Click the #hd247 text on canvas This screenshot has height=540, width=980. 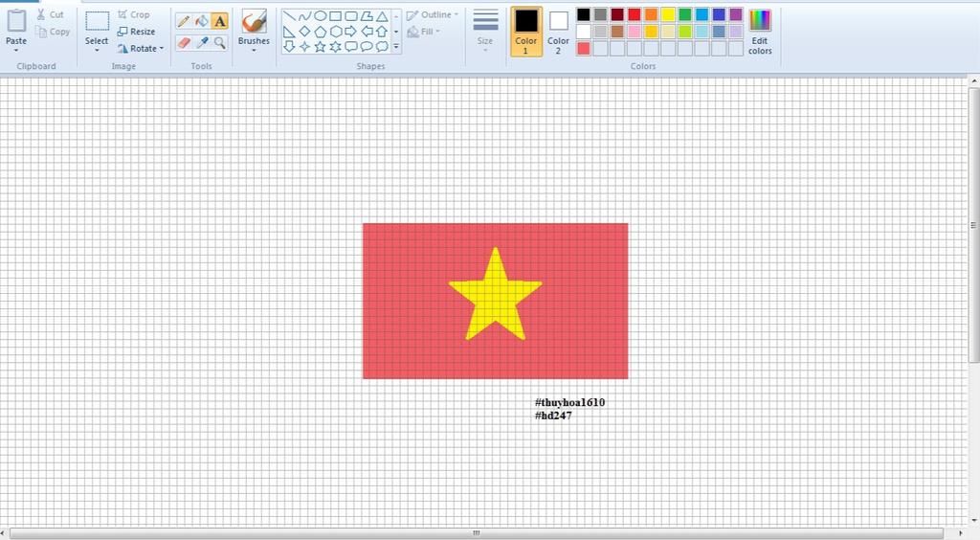(x=553, y=416)
